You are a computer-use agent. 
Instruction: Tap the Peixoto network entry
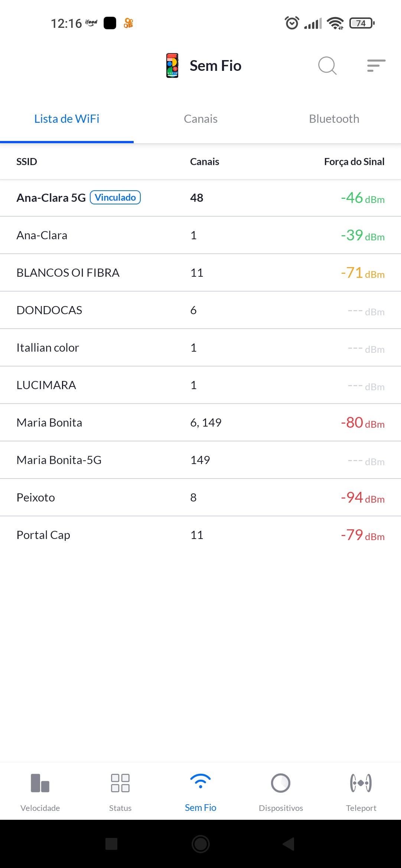click(x=200, y=497)
